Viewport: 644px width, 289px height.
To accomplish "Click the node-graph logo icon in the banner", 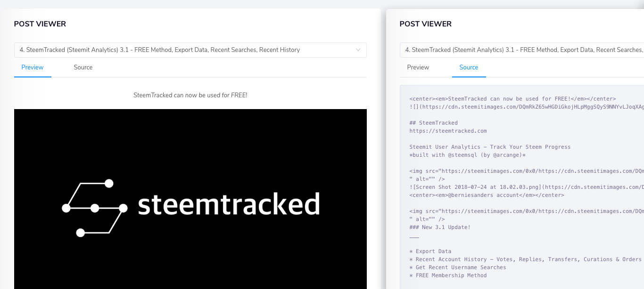I will (x=95, y=208).
